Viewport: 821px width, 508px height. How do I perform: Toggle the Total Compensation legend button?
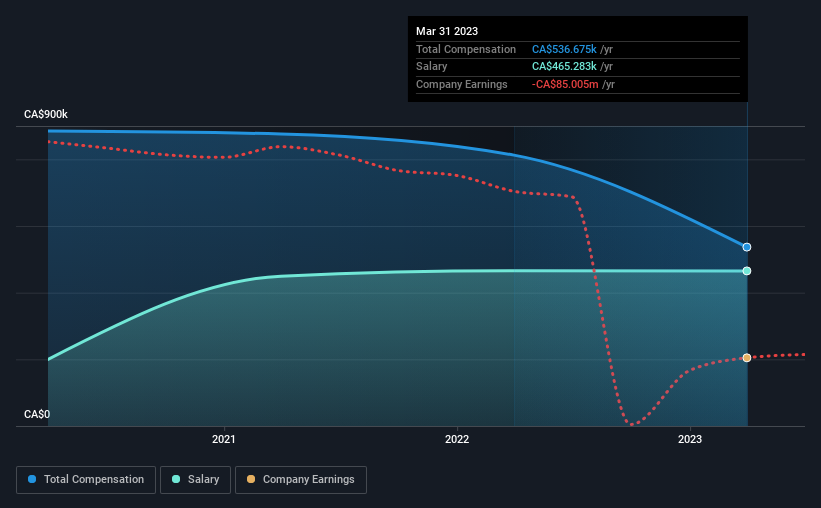(86, 480)
